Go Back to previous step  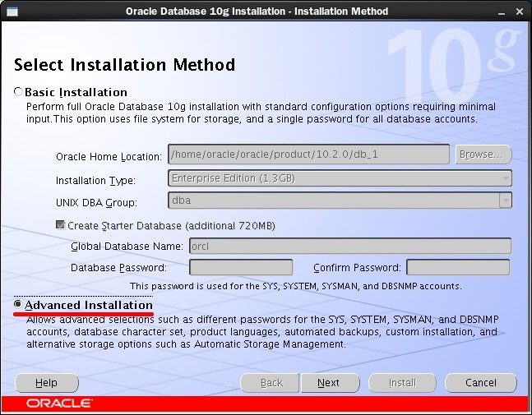(x=270, y=383)
